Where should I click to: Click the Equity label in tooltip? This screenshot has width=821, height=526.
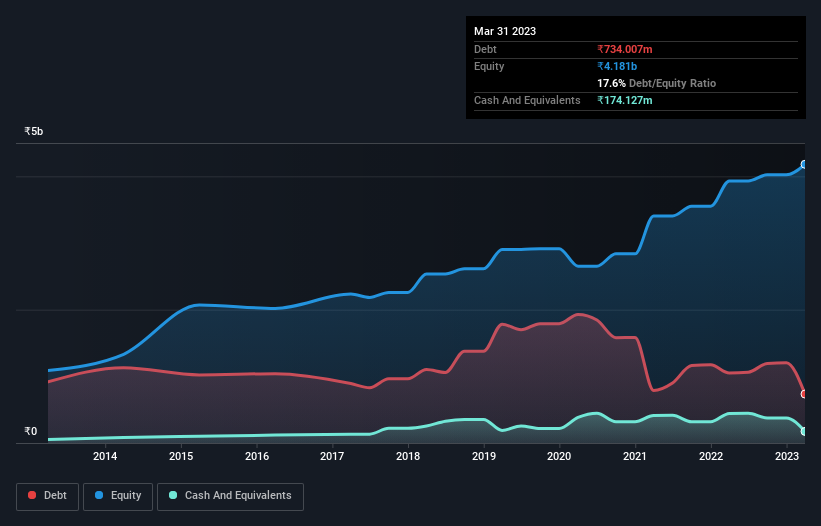click(489, 66)
